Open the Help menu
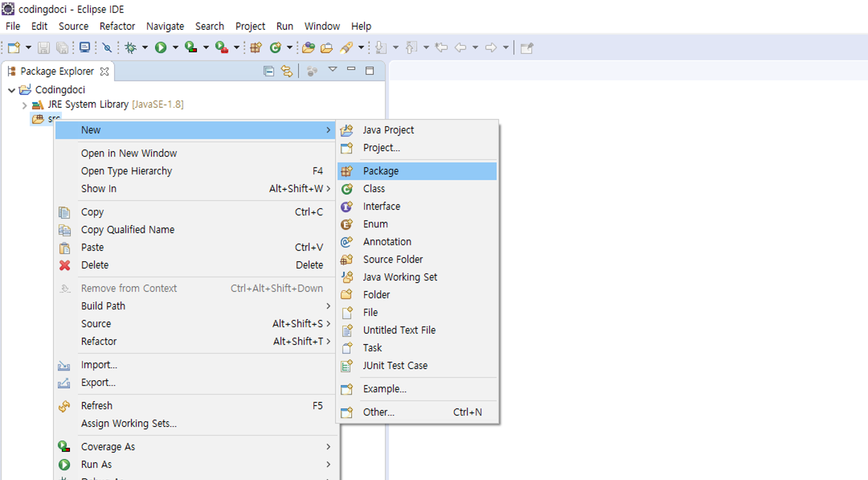 pyautogui.click(x=361, y=26)
